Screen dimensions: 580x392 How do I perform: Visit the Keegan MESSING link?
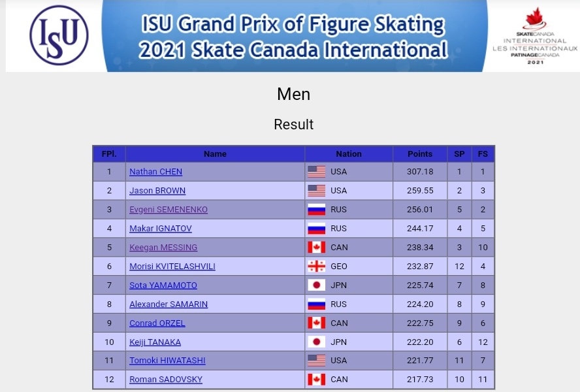pos(163,247)
